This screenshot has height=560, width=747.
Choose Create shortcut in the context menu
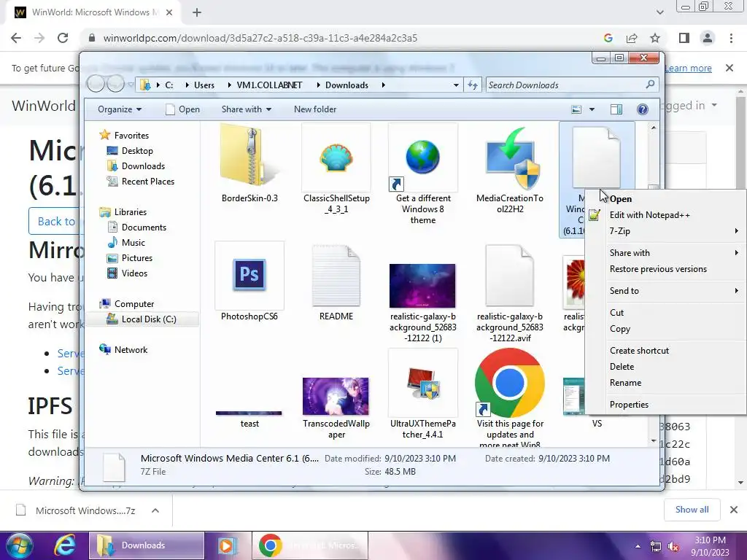665,351
